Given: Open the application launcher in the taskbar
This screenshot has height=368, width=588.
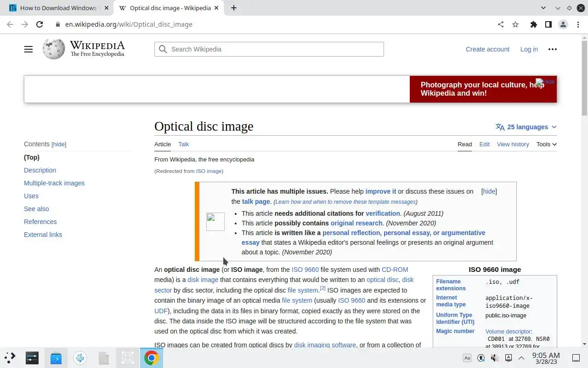Looking at the screenshot, I should pos(10,357).
